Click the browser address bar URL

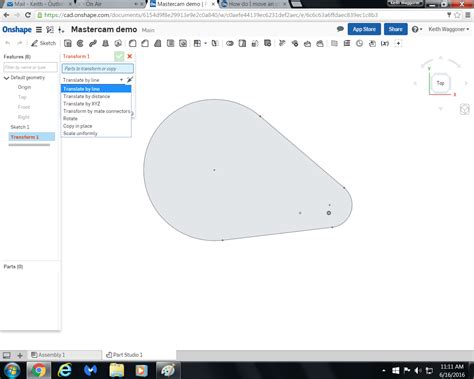click(x=211, y=15)
